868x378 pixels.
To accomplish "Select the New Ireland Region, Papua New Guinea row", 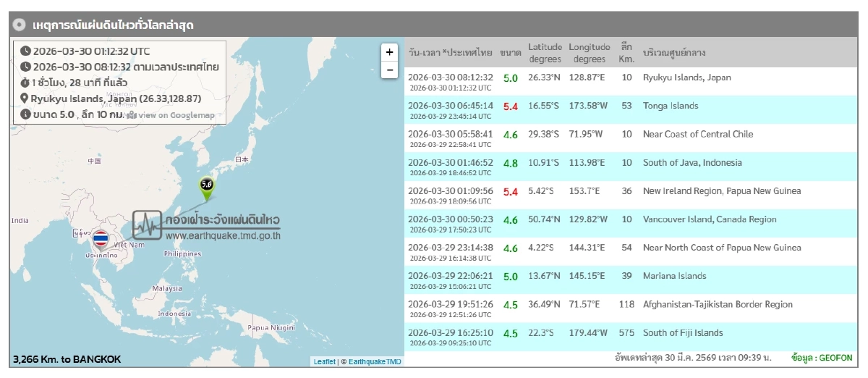I will (x=629, y=195).
